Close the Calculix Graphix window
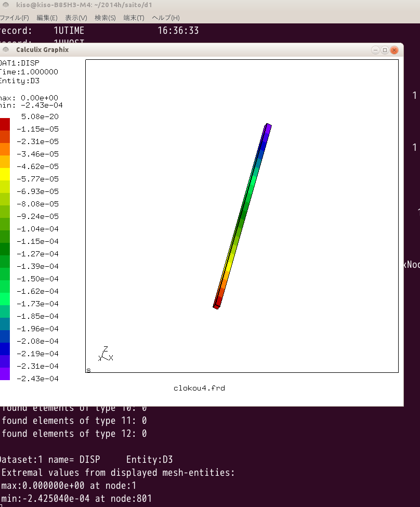Viewport: 420px width, 507px height. pyautogui.click(x=394, y=50)
